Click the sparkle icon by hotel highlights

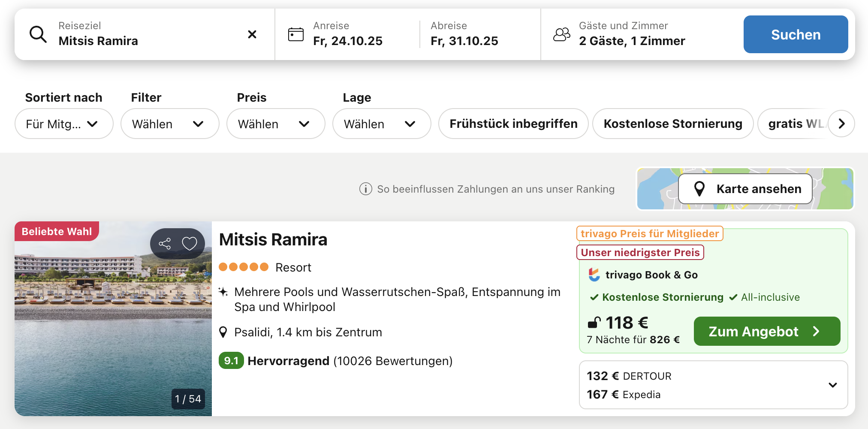(x=223, y=292)
